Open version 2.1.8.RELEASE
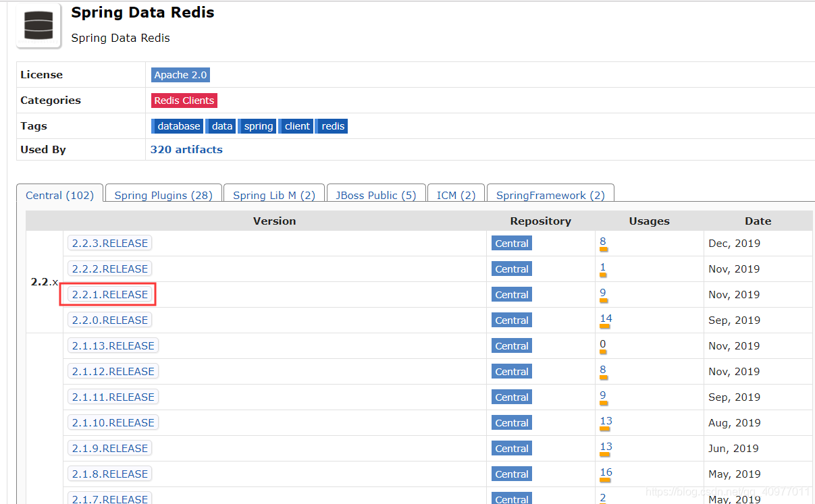 [x=109, y=474]
